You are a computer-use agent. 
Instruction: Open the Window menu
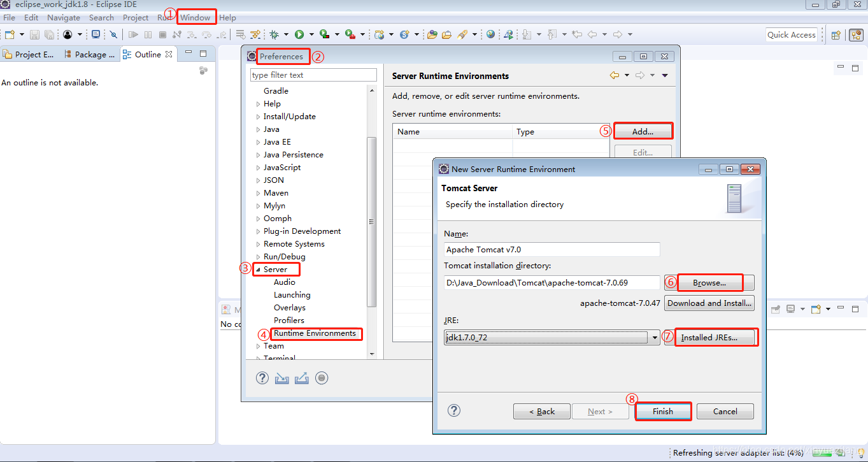195,17
